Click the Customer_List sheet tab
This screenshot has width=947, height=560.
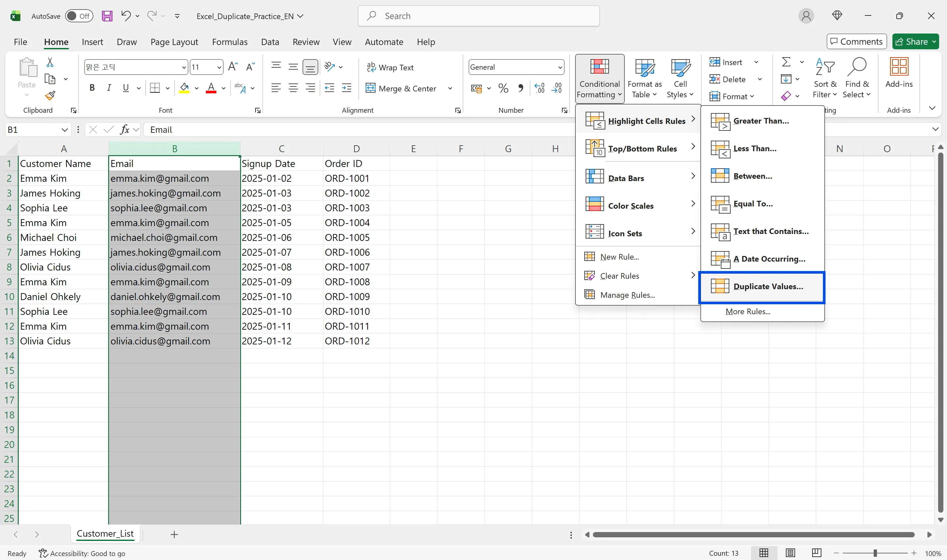[105, 534]
